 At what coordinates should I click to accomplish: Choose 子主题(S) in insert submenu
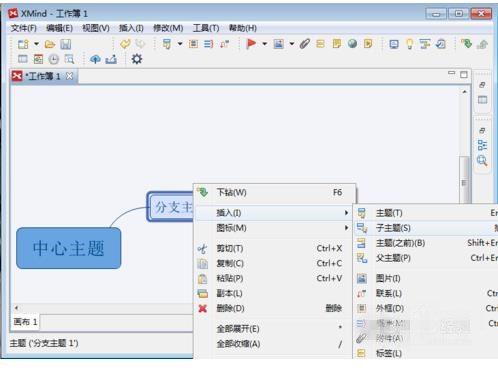(x=426, y=228)
